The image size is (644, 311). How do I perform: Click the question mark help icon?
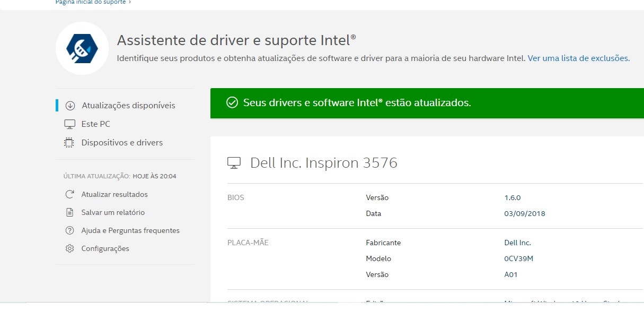coord(69,231)
